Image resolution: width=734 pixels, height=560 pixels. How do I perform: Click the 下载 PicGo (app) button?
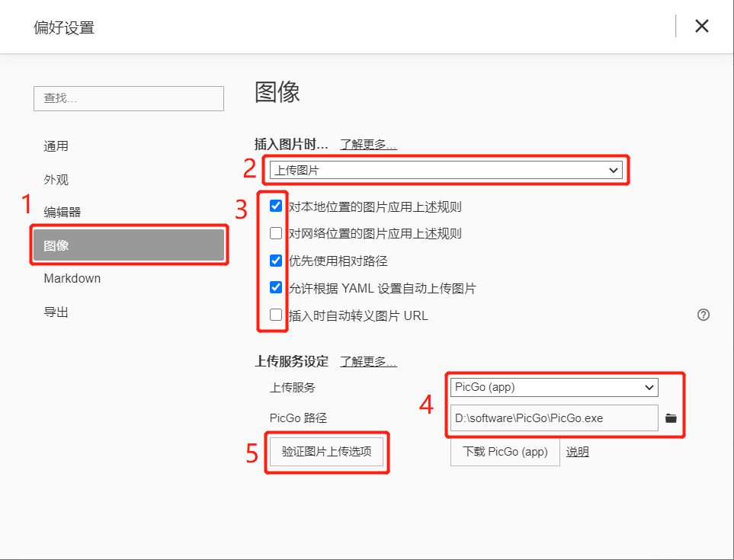505,452
